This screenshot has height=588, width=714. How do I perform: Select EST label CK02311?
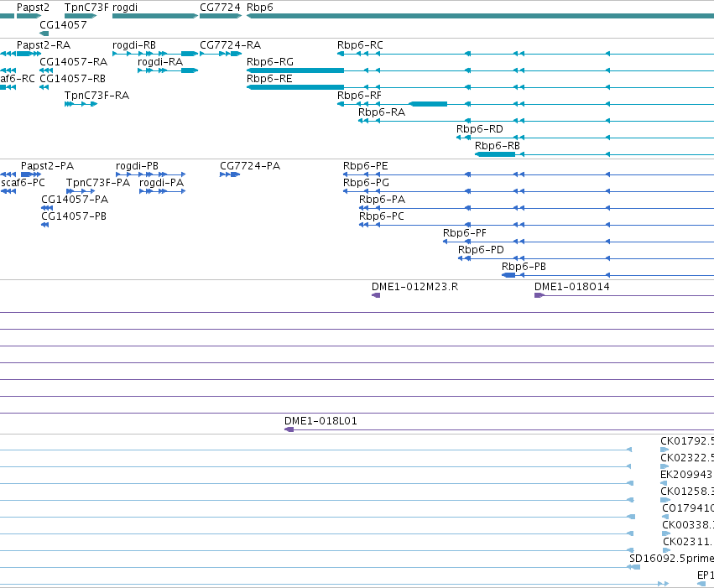689,543
